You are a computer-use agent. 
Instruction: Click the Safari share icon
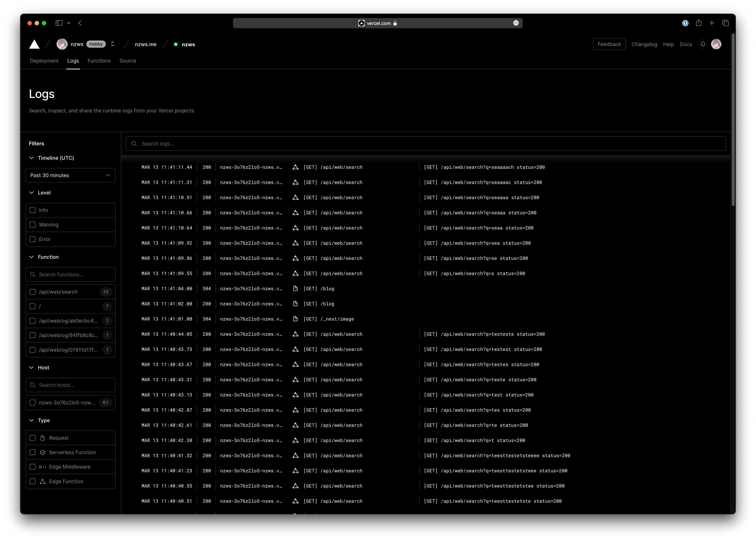click(698, 23)
